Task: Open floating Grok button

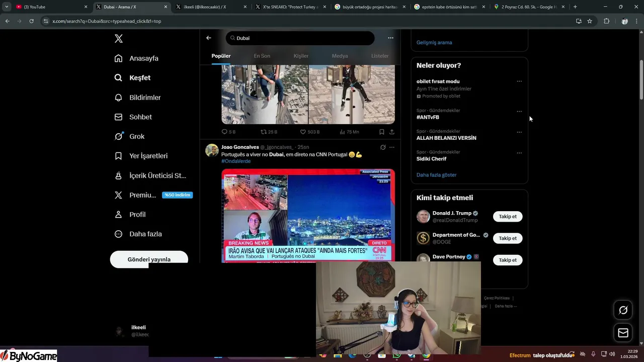Action: tap(623, 310)
